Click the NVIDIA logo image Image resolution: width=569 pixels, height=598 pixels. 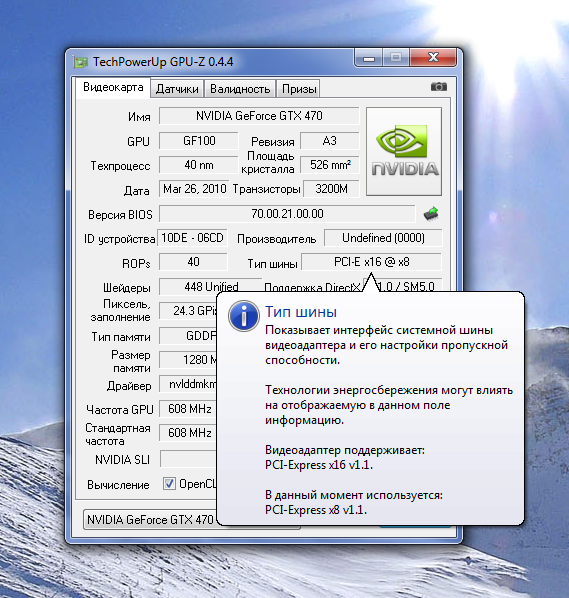tap(404, 151)
